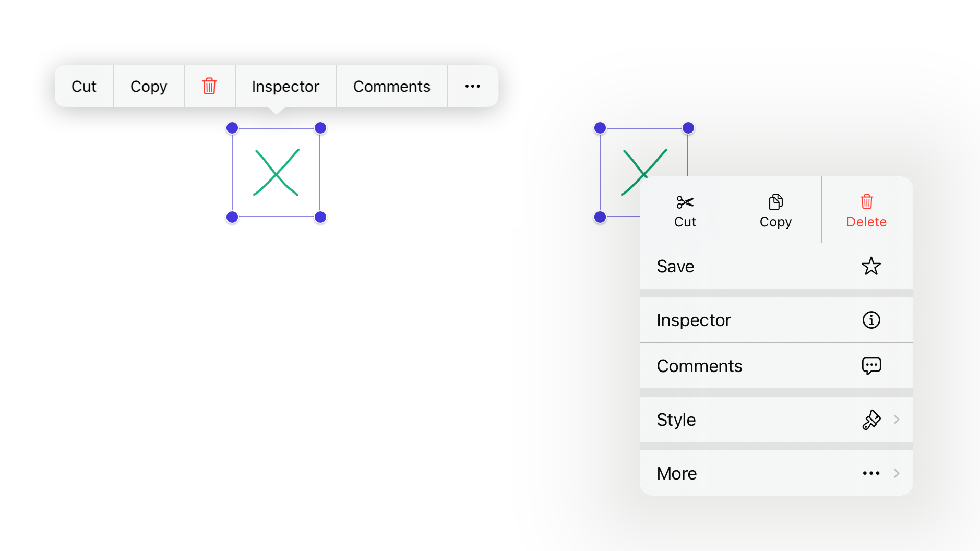Expand the More submenu chevron

(x=897, y=473)
